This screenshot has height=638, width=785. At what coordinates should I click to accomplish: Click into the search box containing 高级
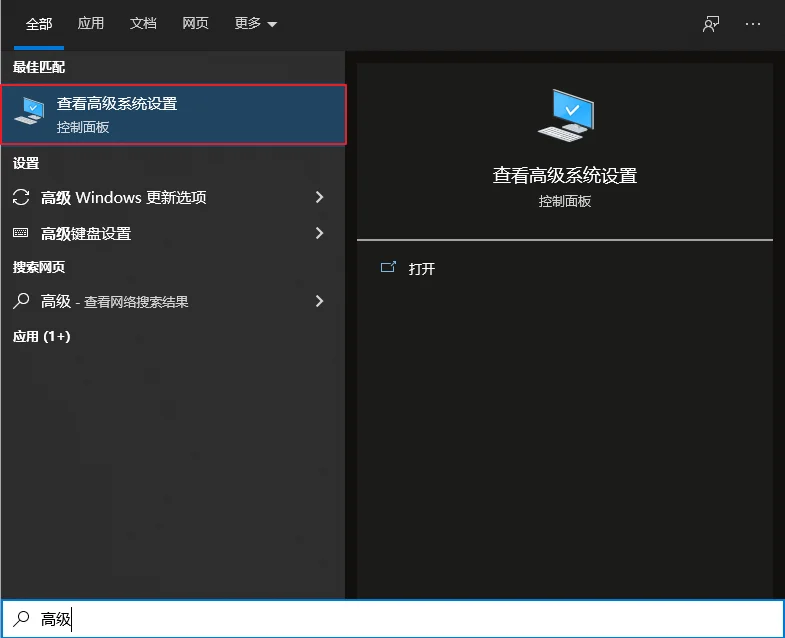click(392, 618)
